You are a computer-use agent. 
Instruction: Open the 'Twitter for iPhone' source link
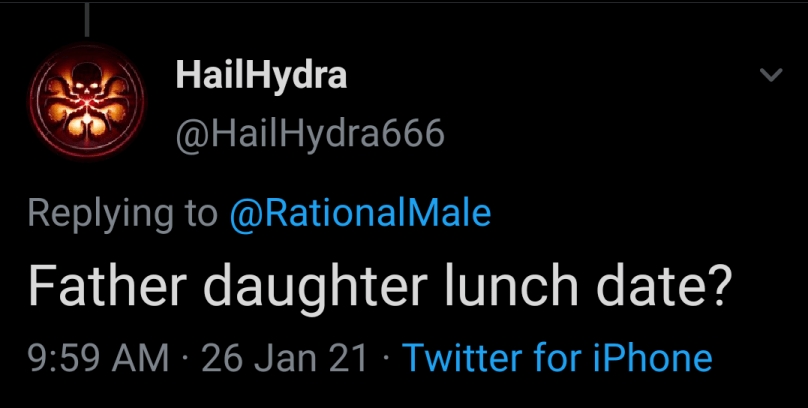point(557,358)
